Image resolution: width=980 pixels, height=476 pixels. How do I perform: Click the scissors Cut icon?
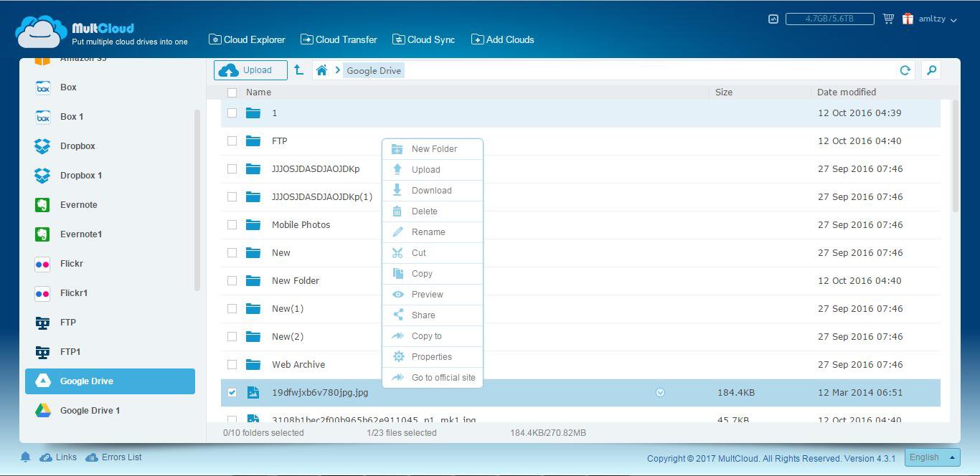[x=397, y=253]
